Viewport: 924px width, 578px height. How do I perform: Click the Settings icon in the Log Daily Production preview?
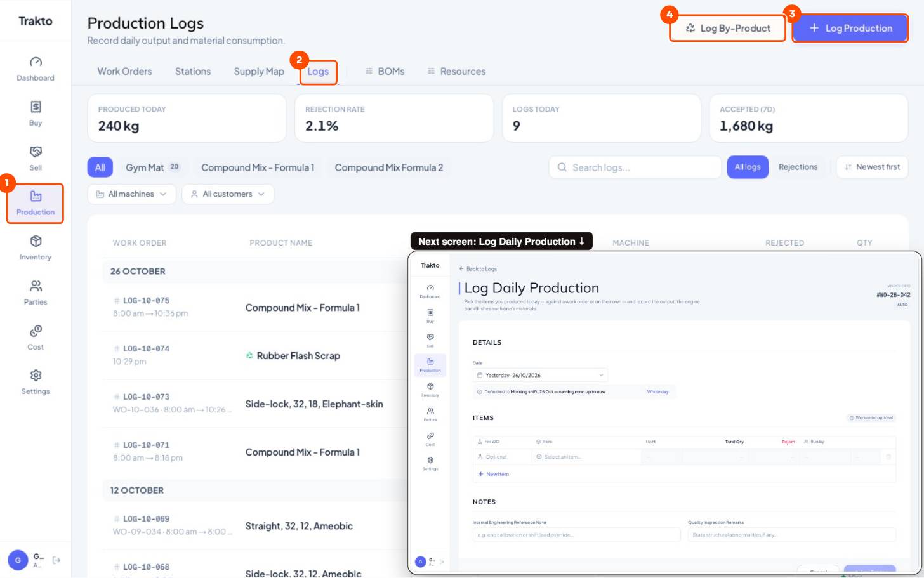click(430, 460)
